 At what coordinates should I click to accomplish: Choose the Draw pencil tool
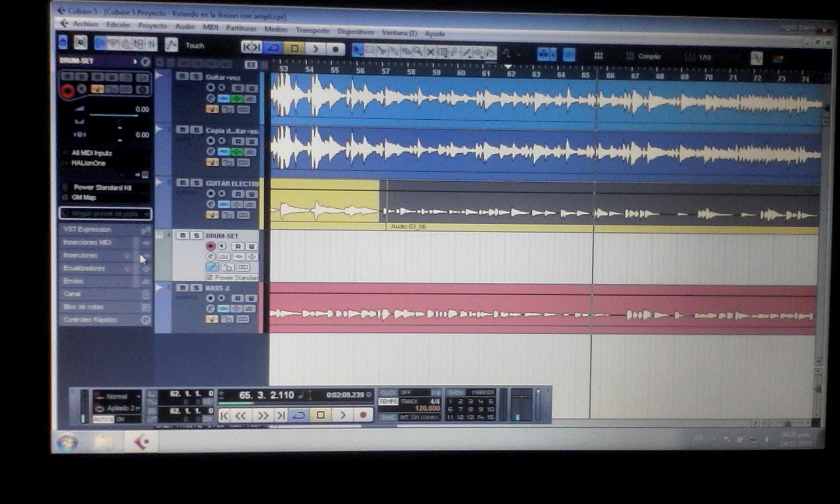[x=455, y=52]
